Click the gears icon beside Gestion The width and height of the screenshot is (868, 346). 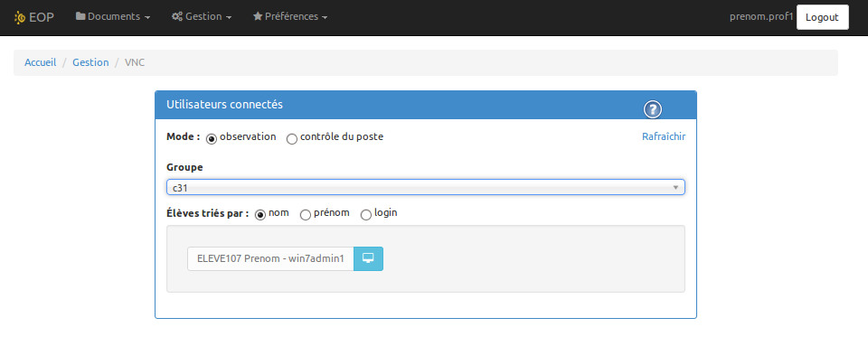tap(177, 16)
